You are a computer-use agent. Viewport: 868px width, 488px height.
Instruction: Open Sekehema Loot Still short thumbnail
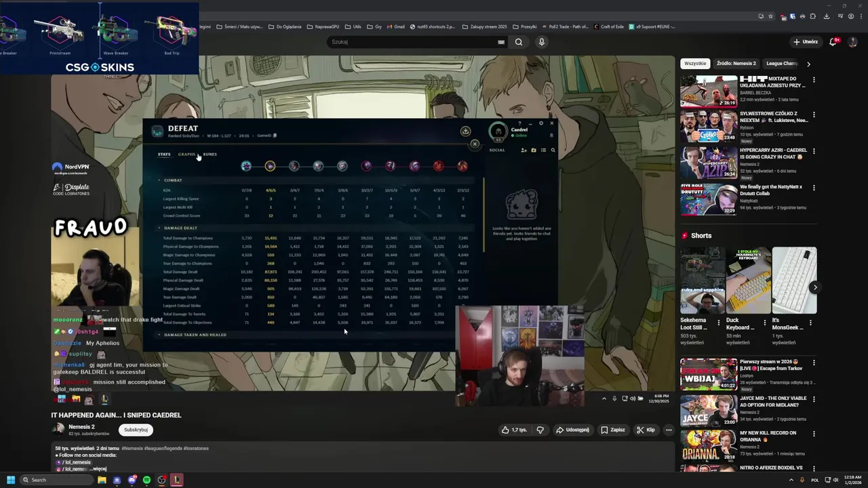703,280
